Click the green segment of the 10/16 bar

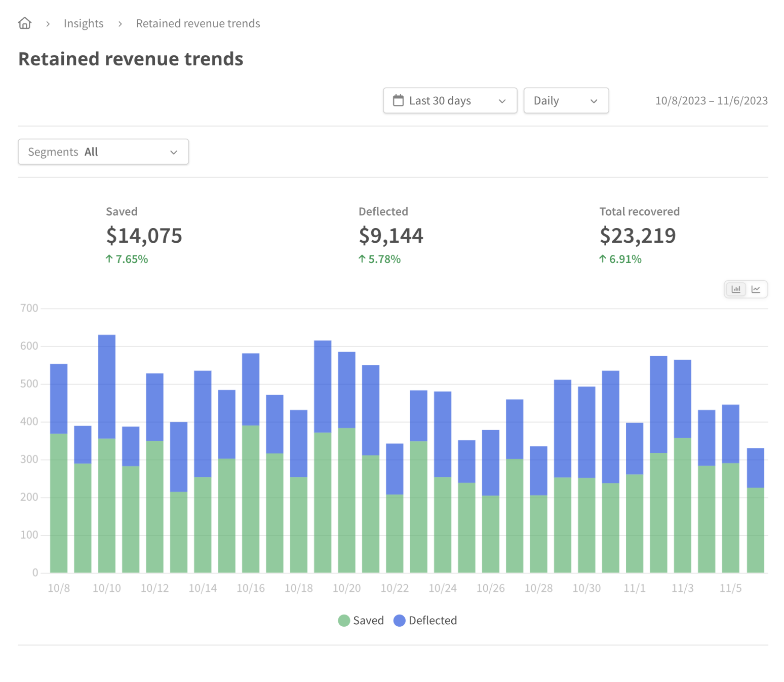coord(251,507)
